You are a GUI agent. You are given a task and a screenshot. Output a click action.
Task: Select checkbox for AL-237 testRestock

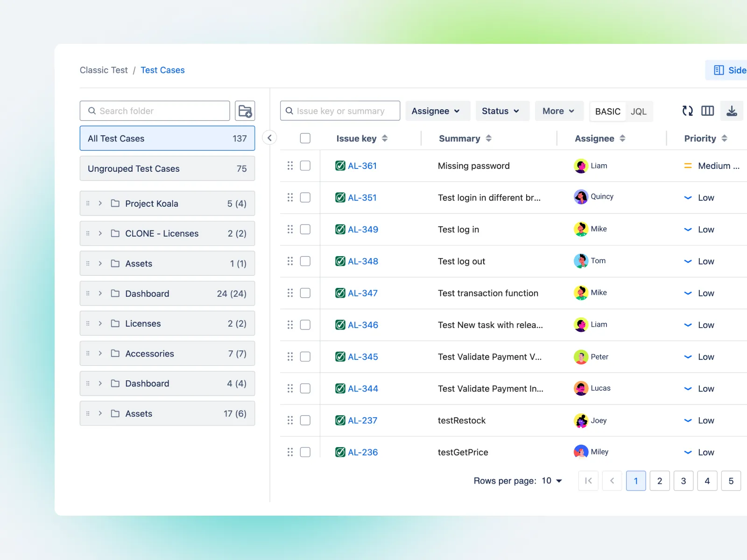click(x=305, y=420)
